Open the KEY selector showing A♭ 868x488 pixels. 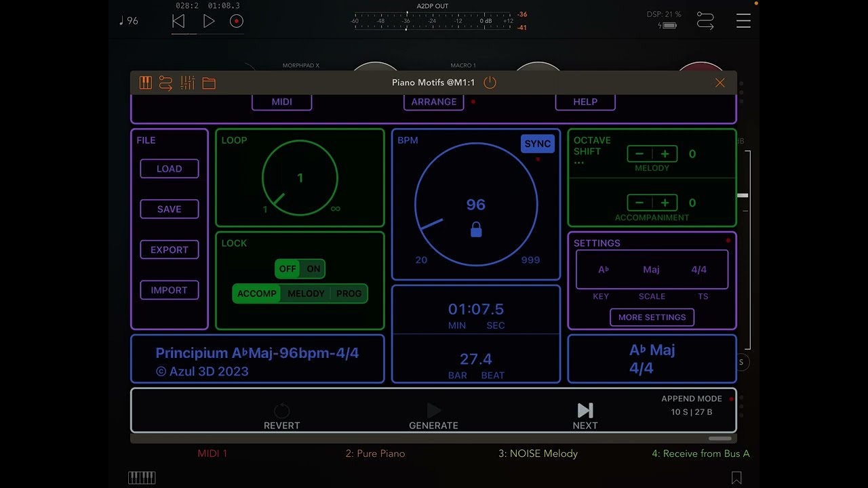click(x=603, y=270)
